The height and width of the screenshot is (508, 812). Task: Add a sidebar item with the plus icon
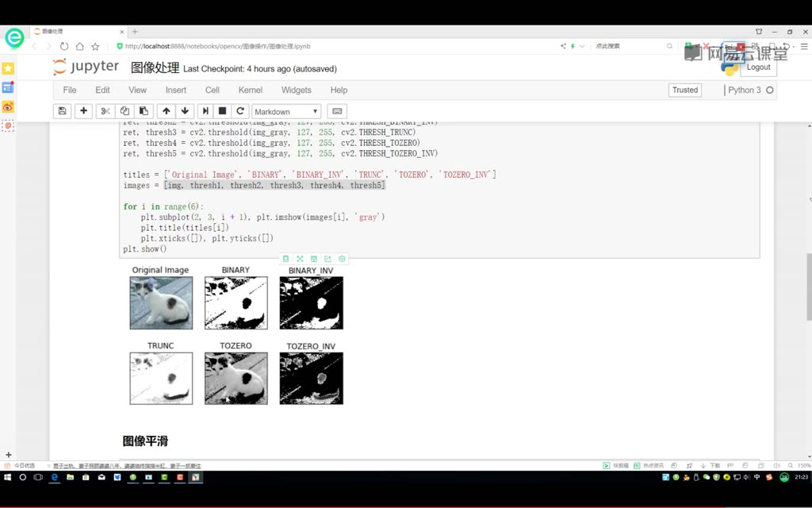tap(8, 455)
